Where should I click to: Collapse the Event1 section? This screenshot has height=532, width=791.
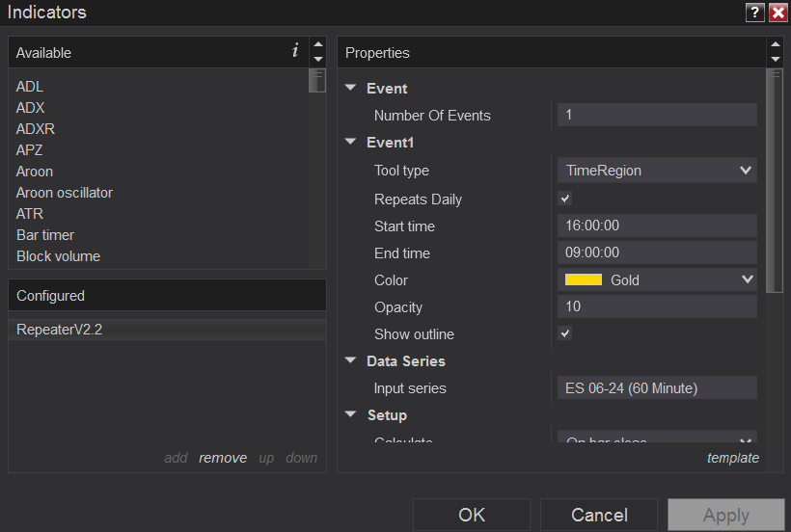click(351, 143)
